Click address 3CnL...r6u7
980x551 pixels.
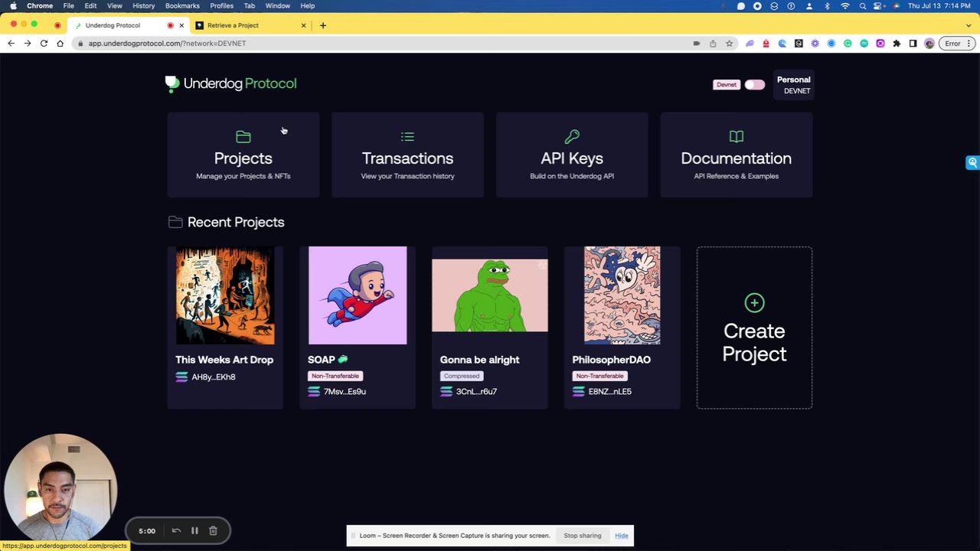(x=476, y=392)
